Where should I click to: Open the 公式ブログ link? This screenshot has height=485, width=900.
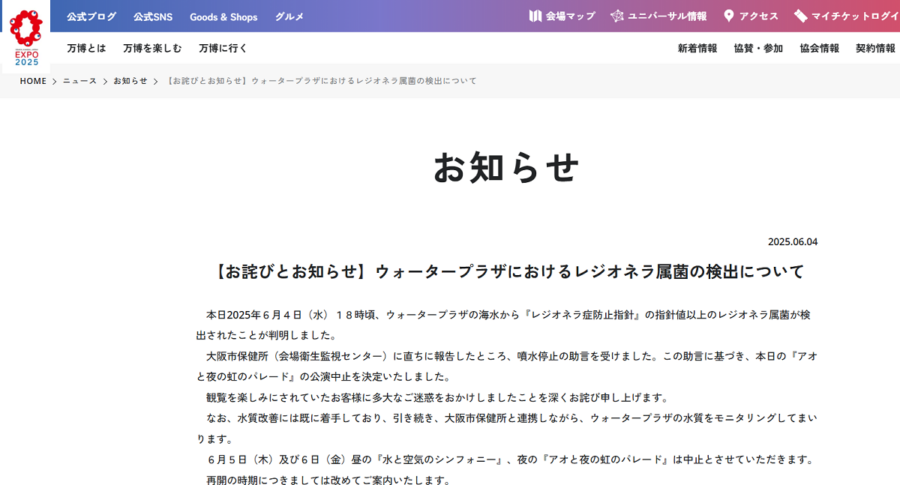[x=91, y=17]
